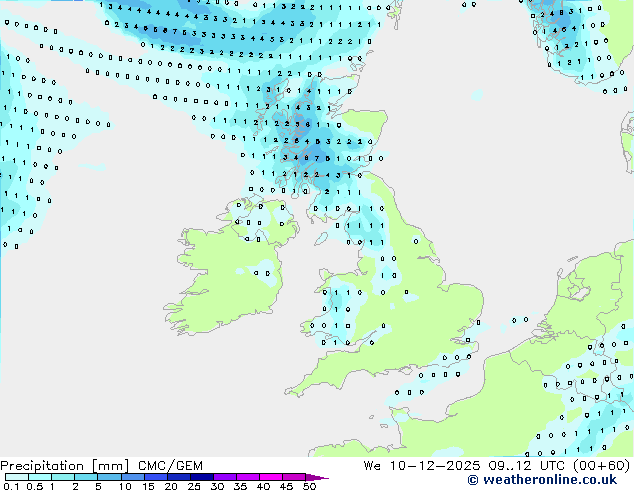This screenshot has height=490, width=634.
Task: Choose the 25–30 mm navy legend swatch
Action: [x=202, y=477]
